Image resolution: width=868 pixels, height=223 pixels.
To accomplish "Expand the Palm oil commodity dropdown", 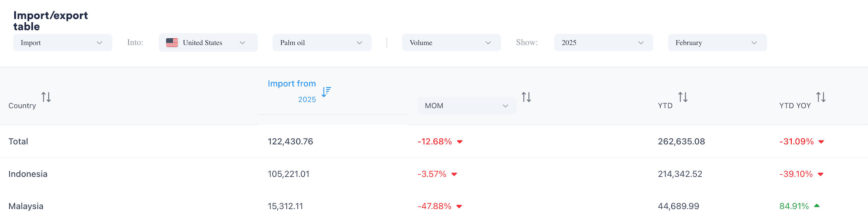I will pyautogui.click(x=321, y=43).
